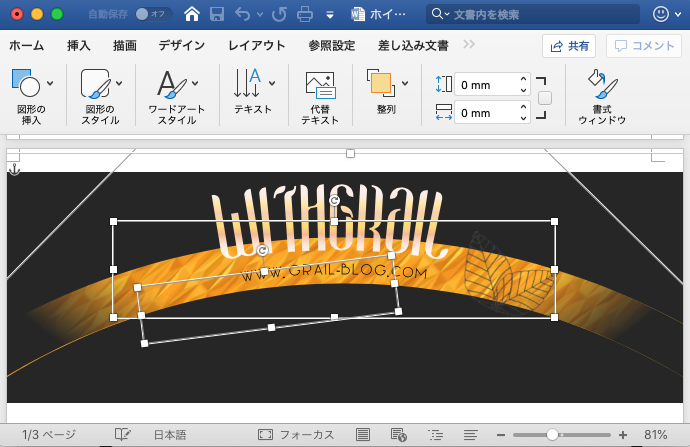Toggle the AutoSave switch
Screen dimensions: 690x447
153,15
